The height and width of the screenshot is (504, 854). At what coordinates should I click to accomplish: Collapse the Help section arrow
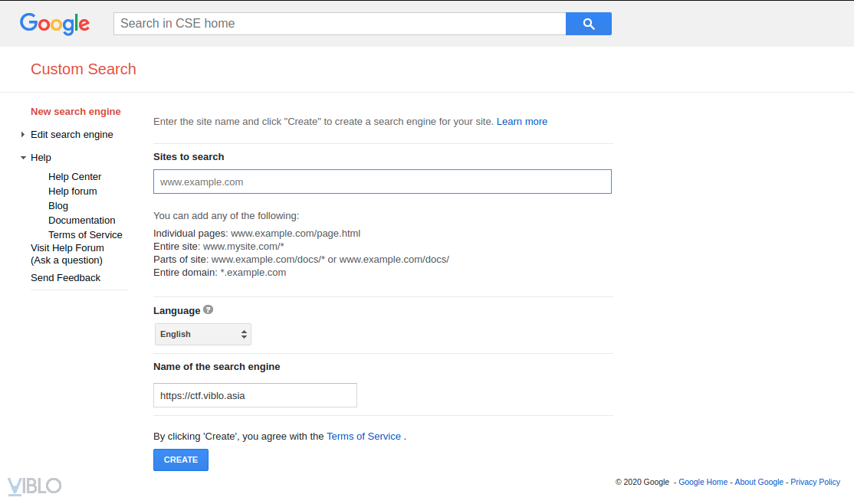click(x=23, y=158)
